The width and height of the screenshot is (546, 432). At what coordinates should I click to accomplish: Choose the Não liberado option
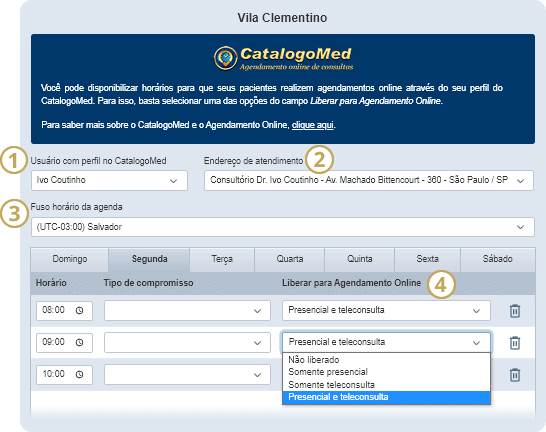pyautogui.click(x=386, y=360)
